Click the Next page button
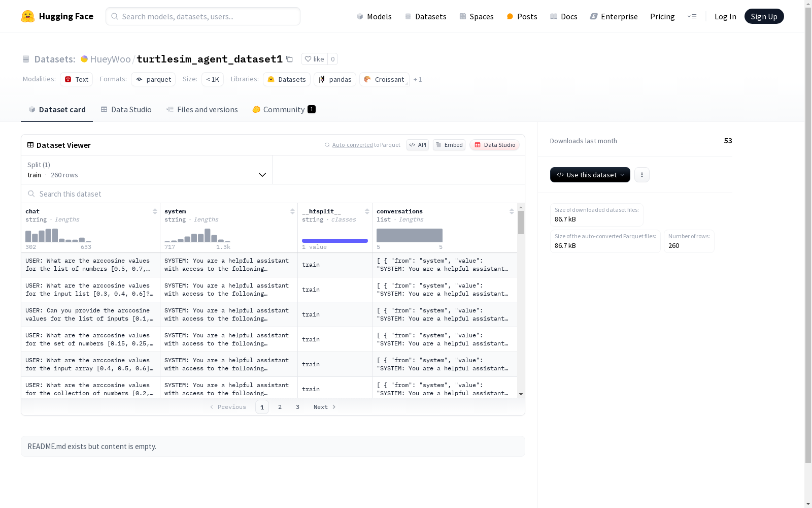 coord(325,407)
